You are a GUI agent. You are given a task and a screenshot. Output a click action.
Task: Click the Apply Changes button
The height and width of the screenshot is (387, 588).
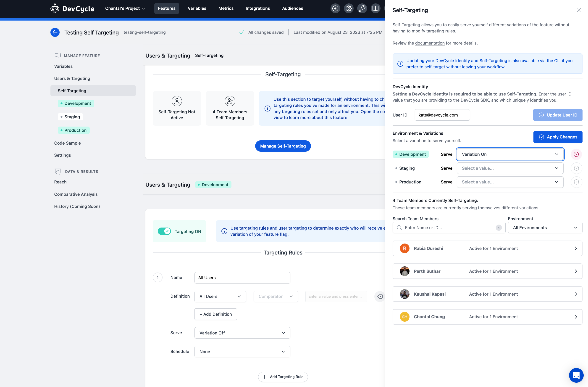click(x=558, y=137)
